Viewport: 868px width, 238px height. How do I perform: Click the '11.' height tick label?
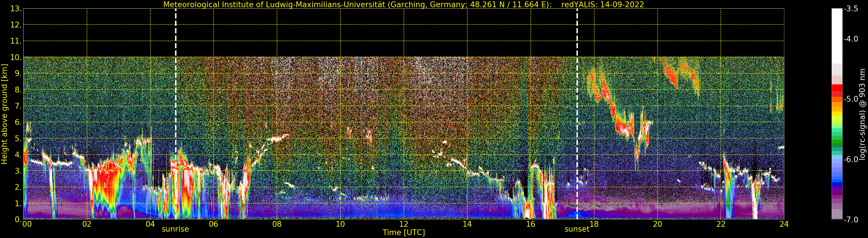(16, 41)
